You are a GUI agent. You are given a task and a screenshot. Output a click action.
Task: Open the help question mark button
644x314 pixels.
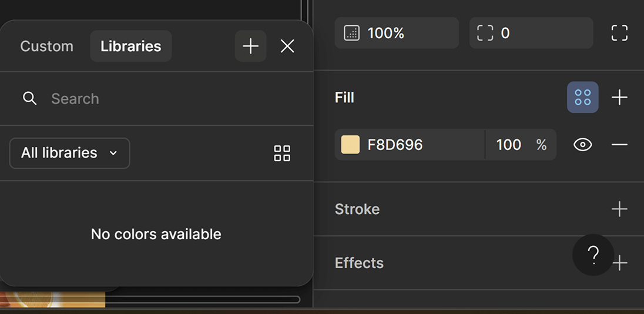click(593, 255)
